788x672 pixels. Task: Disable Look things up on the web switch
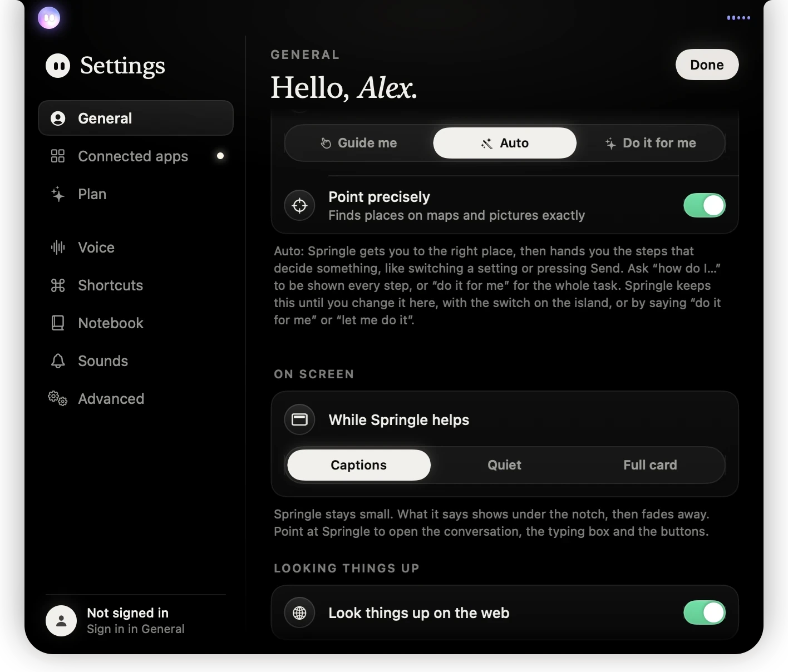pos(705,612)
